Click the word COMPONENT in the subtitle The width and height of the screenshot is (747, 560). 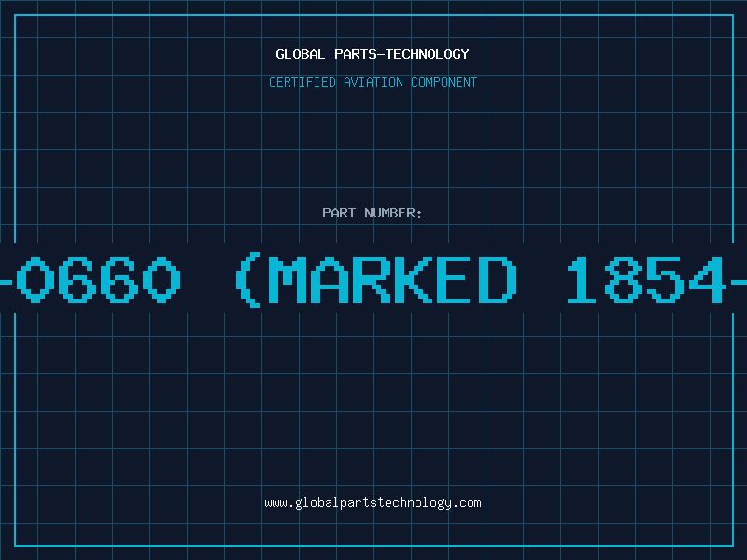click(444, 82)
